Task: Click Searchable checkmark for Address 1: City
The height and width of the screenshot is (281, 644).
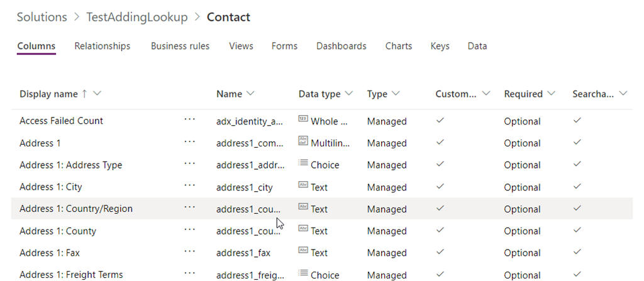Action: 577,185
